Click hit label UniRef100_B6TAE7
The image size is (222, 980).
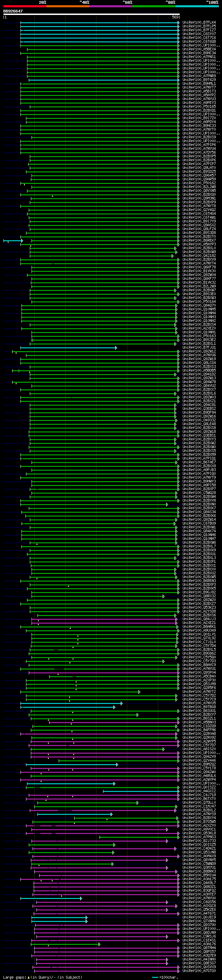[x=199, y=463]
